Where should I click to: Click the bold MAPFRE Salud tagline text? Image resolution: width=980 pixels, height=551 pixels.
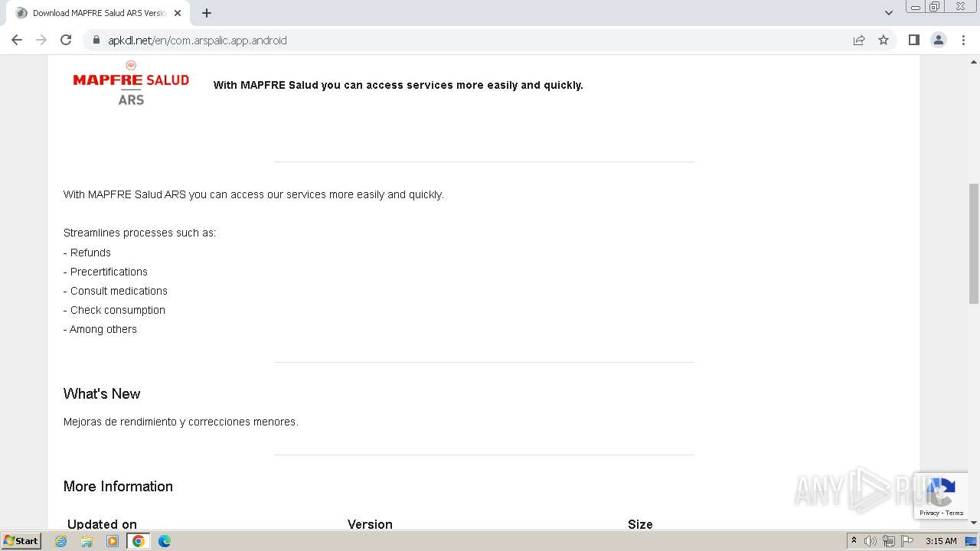[x=398, y=85]
